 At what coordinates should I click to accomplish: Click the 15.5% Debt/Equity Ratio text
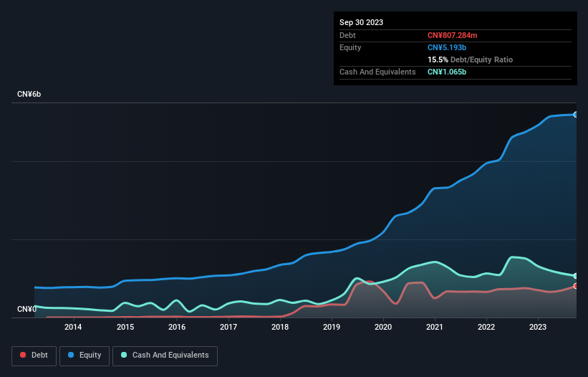[x=471, y=59]
